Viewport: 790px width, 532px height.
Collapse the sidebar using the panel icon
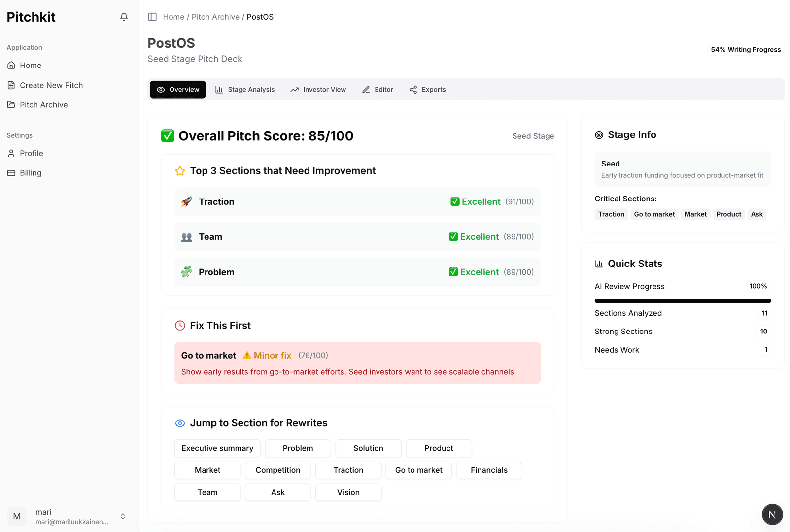pyautogui.click(x=152, y=16)
